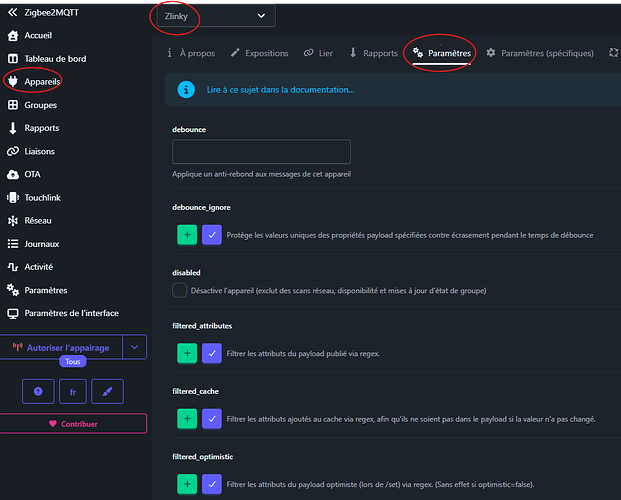Image resolution: width=621 pixels, height=500 pixels.
Task: Click the purple check button under filtered_attributes
Action: tap(211, 353)
